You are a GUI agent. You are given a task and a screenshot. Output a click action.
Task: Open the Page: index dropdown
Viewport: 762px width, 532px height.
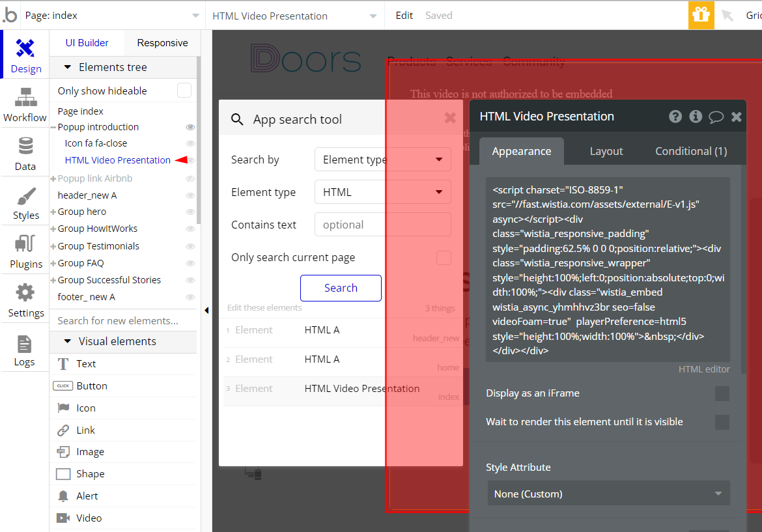point(112,16)
